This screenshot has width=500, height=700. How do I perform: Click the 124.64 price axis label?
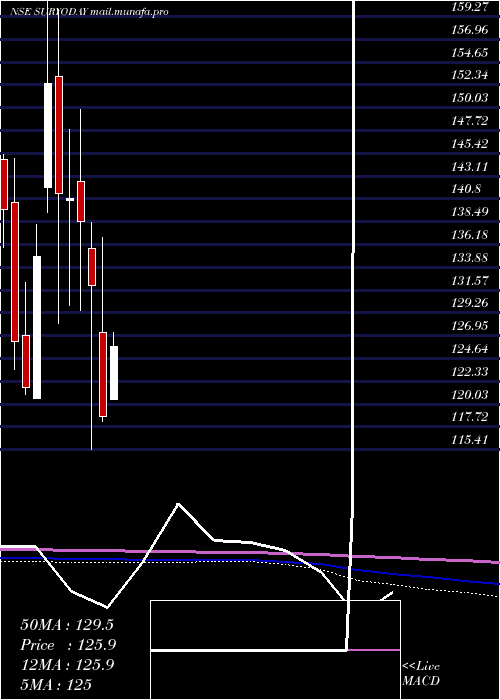[470, 349]
